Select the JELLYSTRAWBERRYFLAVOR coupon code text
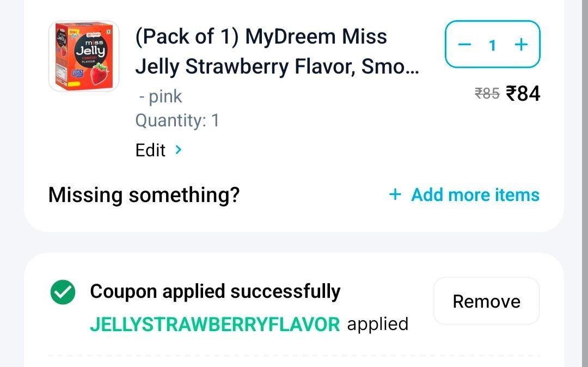 click(x=215, y=325)
